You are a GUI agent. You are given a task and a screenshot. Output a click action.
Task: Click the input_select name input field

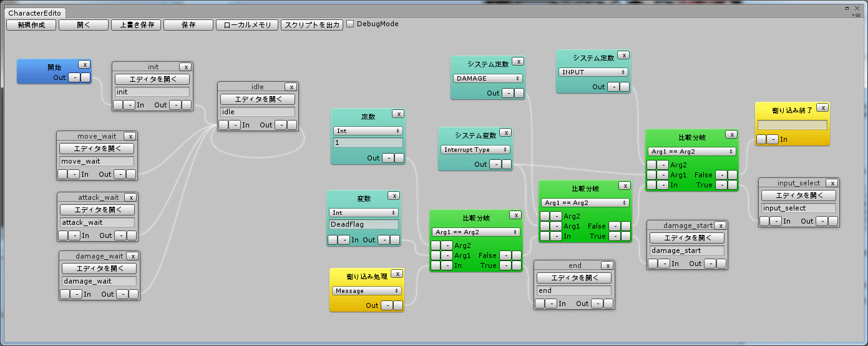tap(799, 208)
